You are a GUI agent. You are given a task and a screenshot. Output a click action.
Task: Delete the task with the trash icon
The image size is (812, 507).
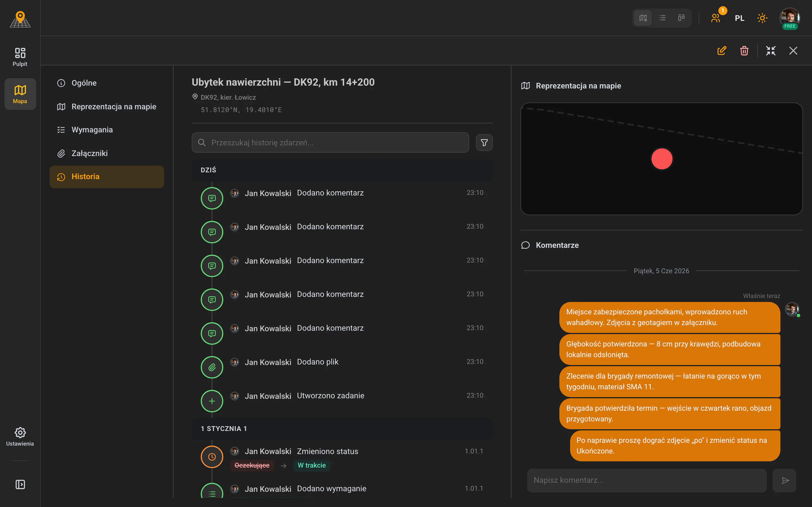744,51
